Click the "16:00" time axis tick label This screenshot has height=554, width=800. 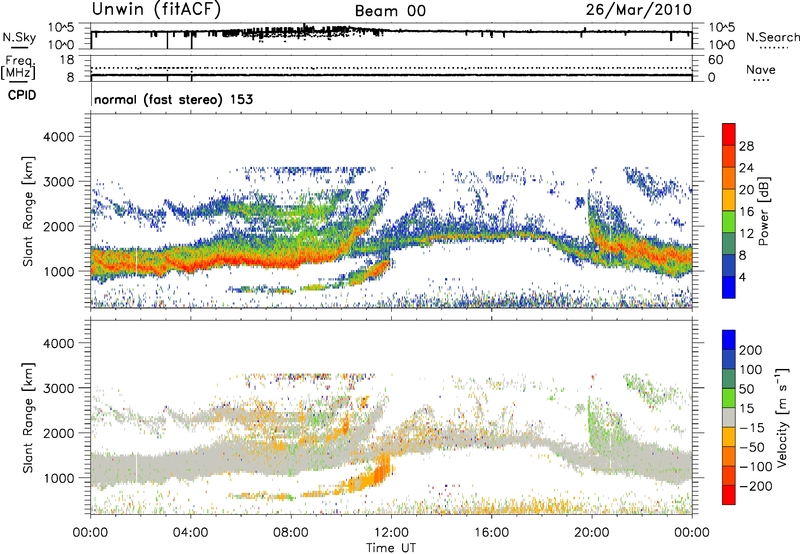point(491,533)
